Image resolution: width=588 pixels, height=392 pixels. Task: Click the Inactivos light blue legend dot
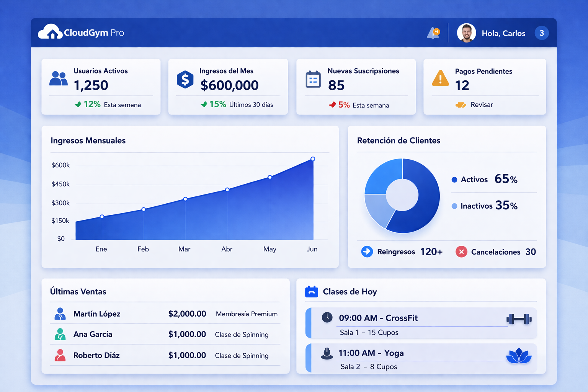[x=454, y=206]
